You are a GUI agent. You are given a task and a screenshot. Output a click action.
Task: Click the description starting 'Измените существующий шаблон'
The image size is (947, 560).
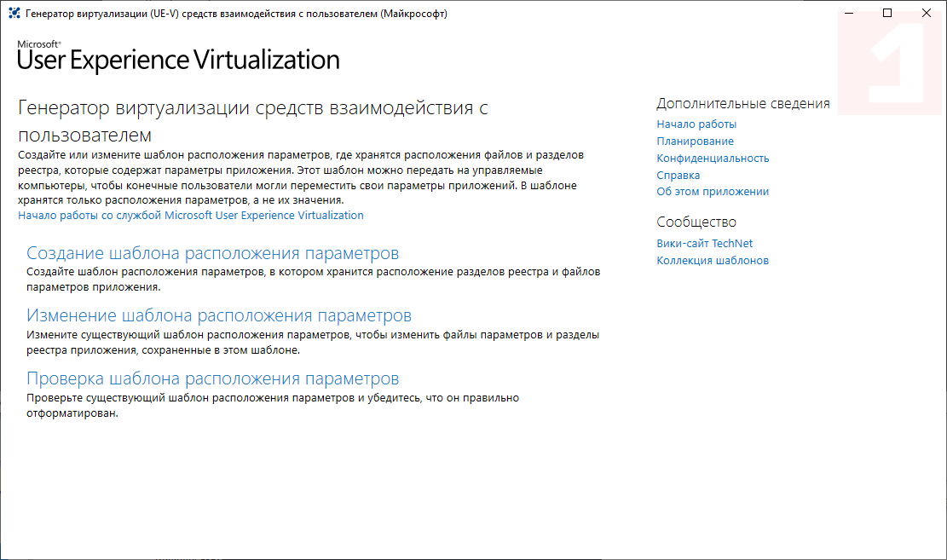click(x=313, y=343)
